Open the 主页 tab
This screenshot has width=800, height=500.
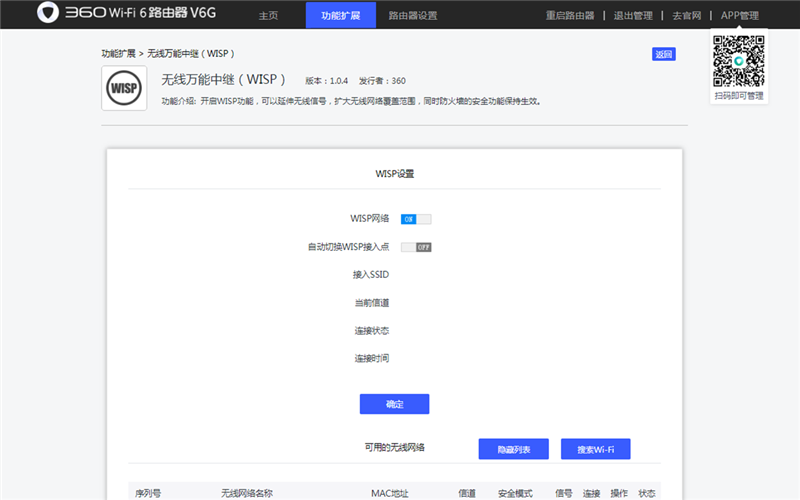point(268,15)
